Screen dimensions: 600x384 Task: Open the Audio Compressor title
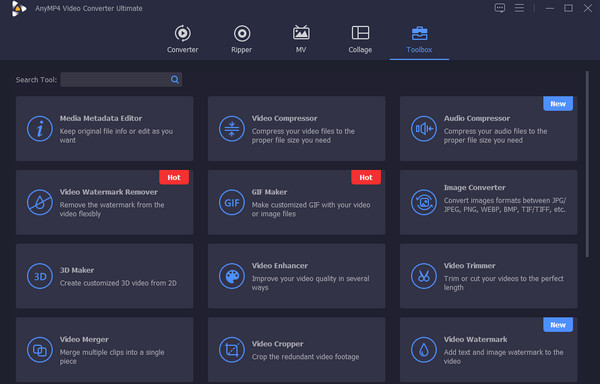tap(477, 118)
